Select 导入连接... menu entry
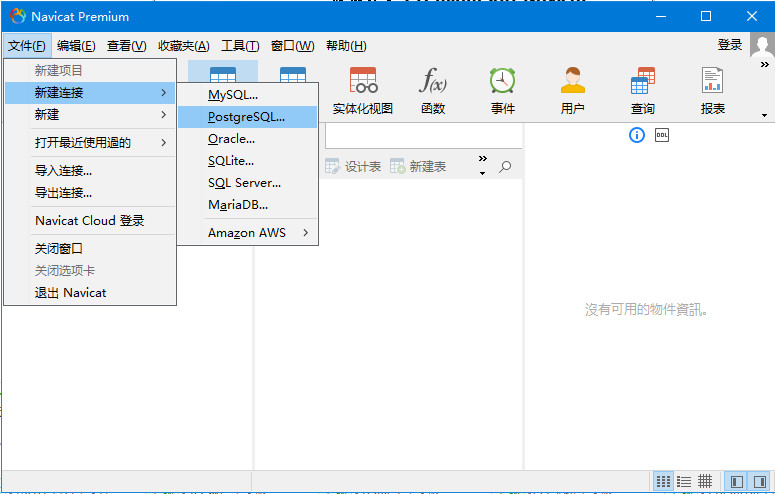Viewport: 775px width, 494px height. click(90, 171)
